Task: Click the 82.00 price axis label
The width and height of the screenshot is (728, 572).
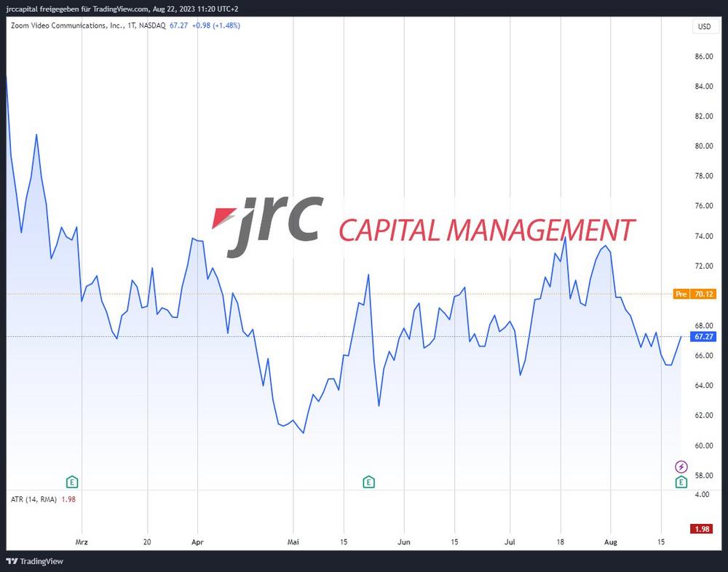Action: coord(704,116)
